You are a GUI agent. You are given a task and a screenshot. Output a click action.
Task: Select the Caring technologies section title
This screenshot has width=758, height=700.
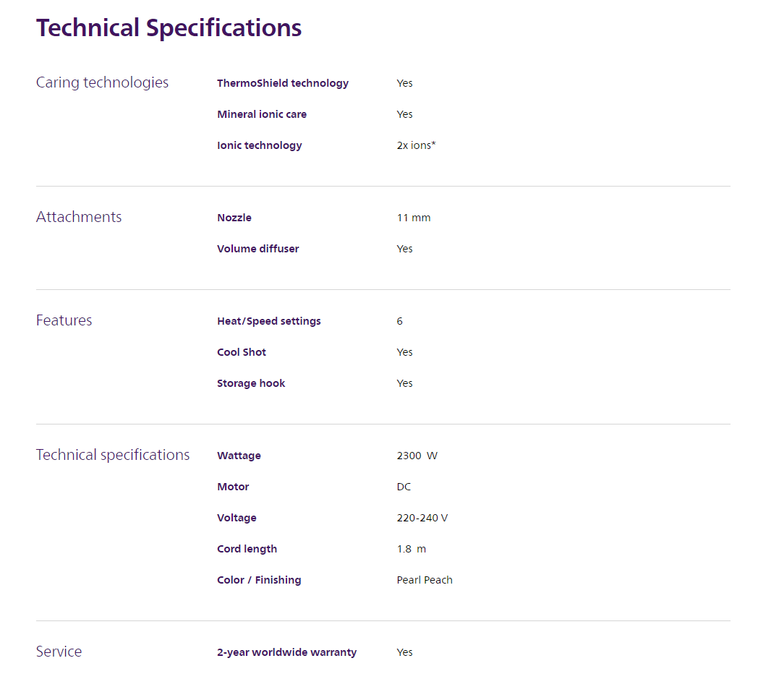pyautogui.click(x=102, y=82)
